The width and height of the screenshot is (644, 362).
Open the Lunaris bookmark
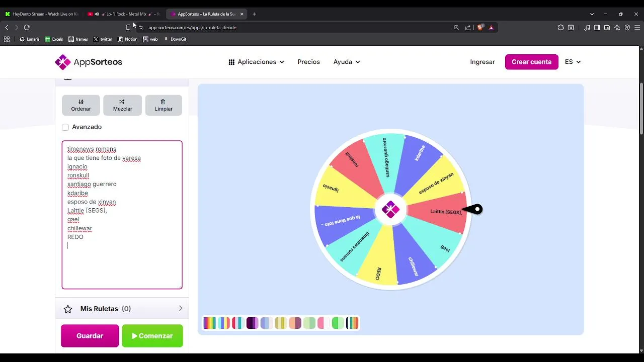30,39
